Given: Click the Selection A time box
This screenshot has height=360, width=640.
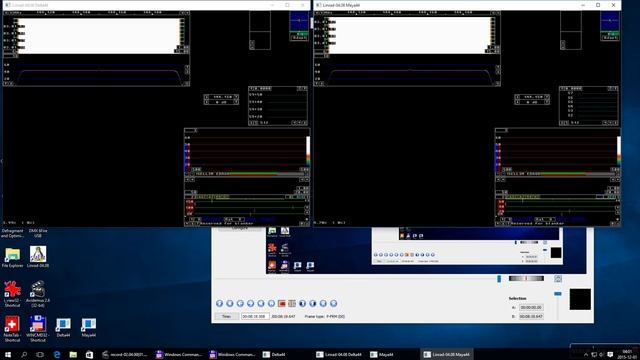Looking at the screenshot, I should tap(531, 307).
